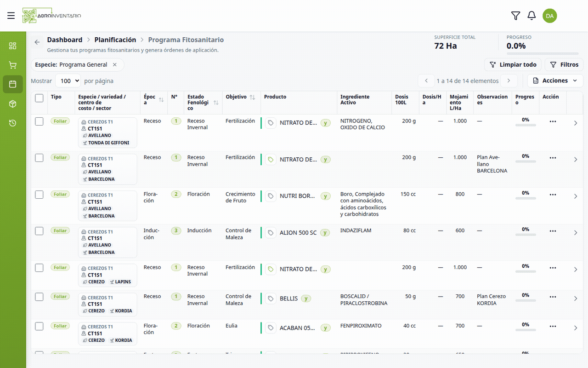Check the TONDA DI GIFFONI row checkbox
Screen dimensions: 588x368
point(40,121)
